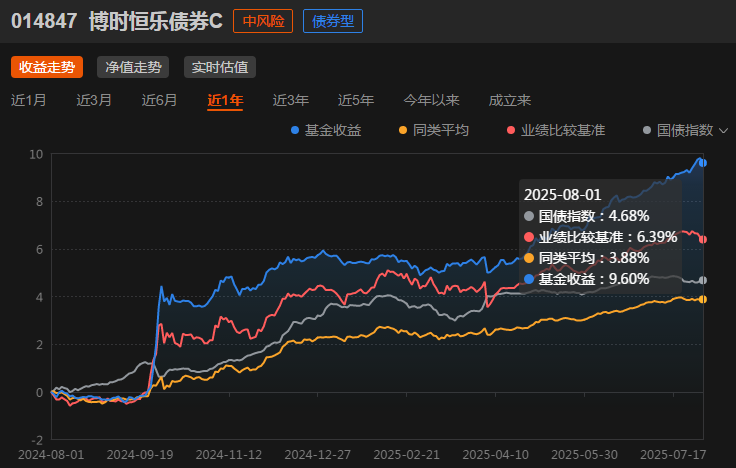Click the tooltip row 同类平均：3.88%
The width and height of the screenshot is (736, 468).
pos(587,258)
